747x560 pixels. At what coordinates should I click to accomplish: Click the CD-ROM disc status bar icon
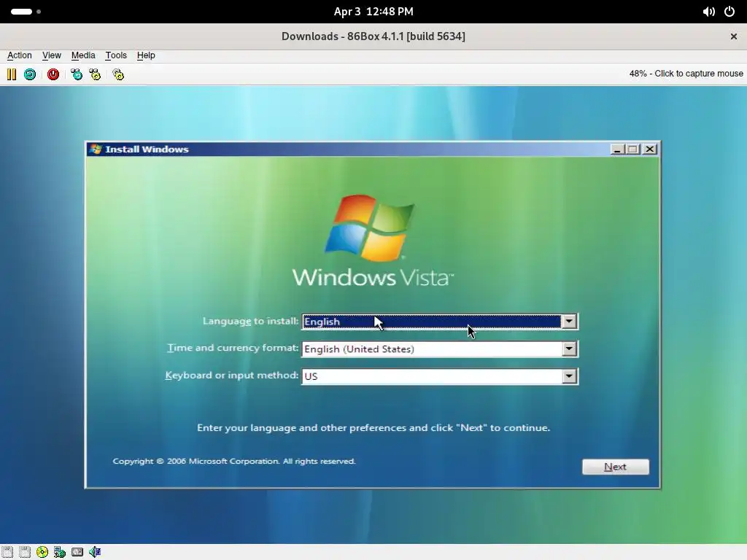pos(42,552)
